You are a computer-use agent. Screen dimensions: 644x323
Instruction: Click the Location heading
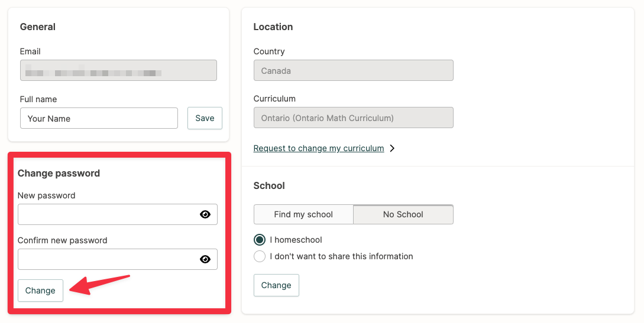[x=273, y=27]
